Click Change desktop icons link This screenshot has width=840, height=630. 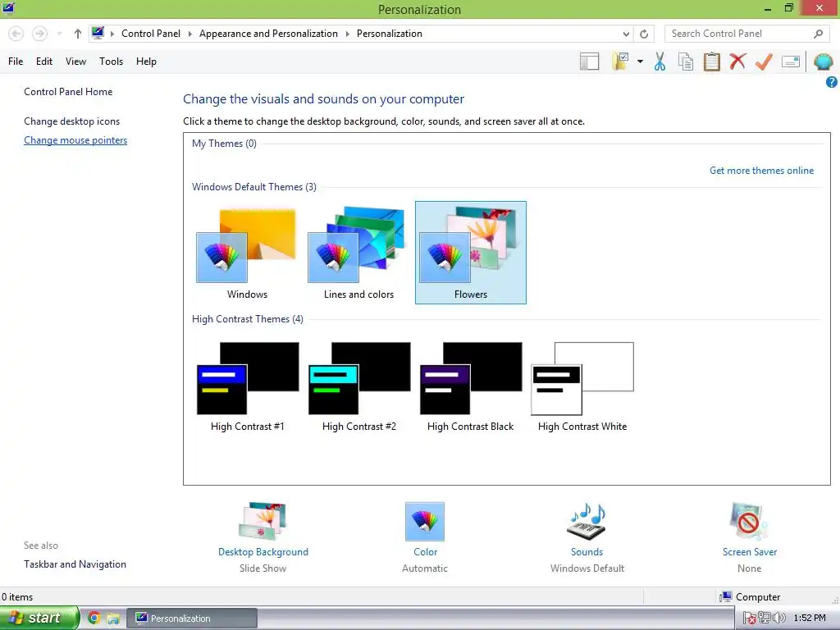(x=72, y=121)
